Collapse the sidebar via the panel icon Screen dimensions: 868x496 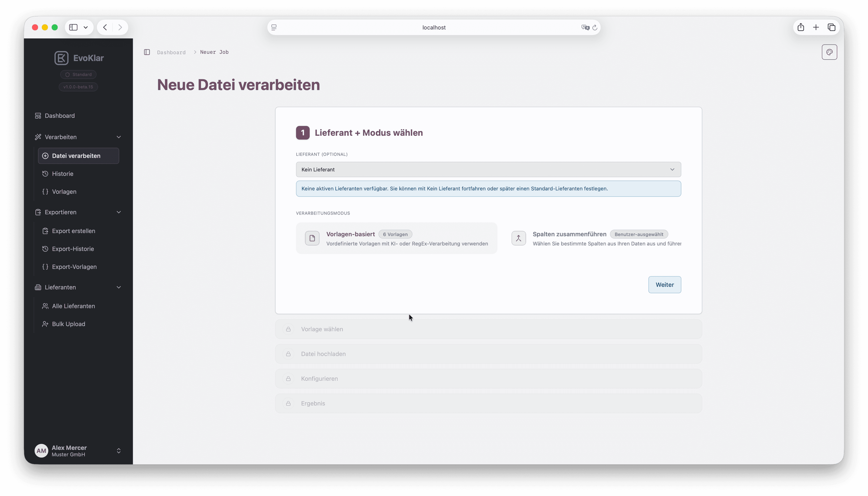coord(147,52)
